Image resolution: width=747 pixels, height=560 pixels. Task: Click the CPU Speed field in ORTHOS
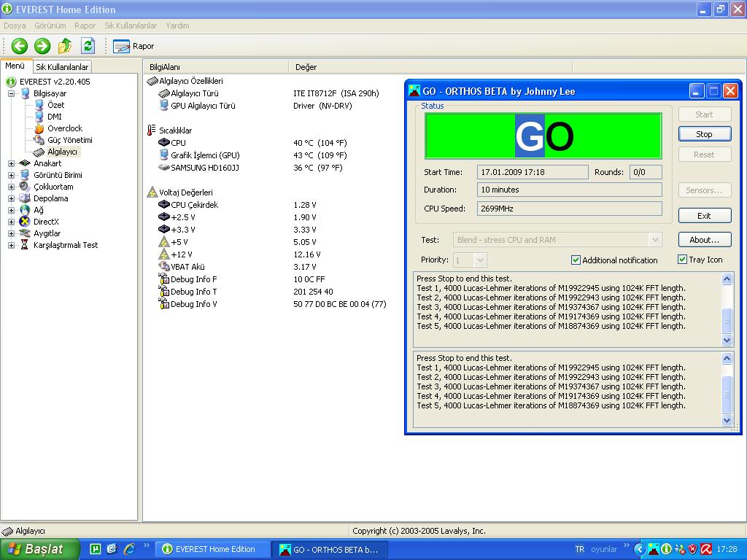569,209
